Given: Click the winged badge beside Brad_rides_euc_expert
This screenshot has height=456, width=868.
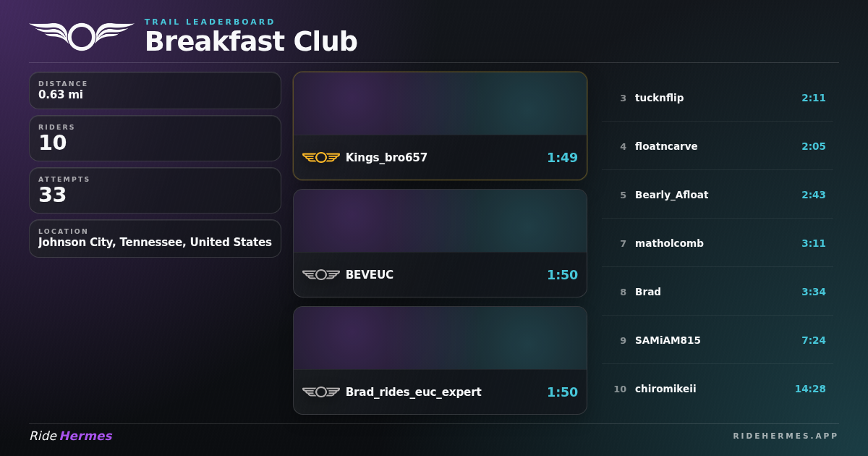Looking at the screenshot, I should pos(320,392).
